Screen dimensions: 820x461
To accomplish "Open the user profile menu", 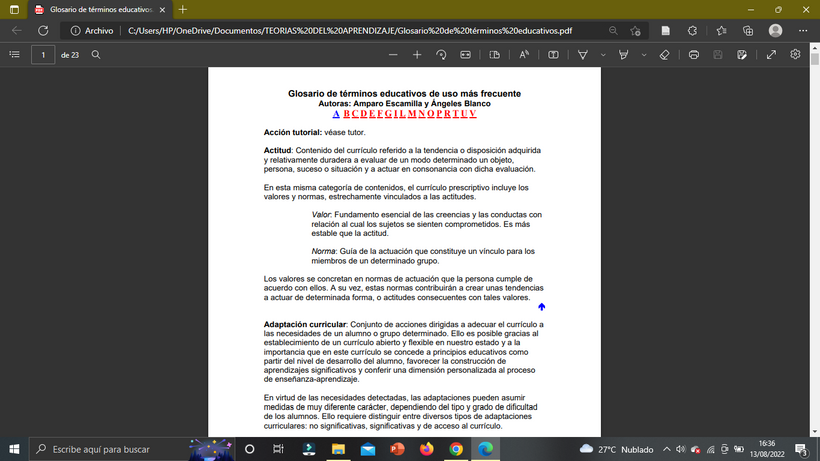I will tap(776, 31).
